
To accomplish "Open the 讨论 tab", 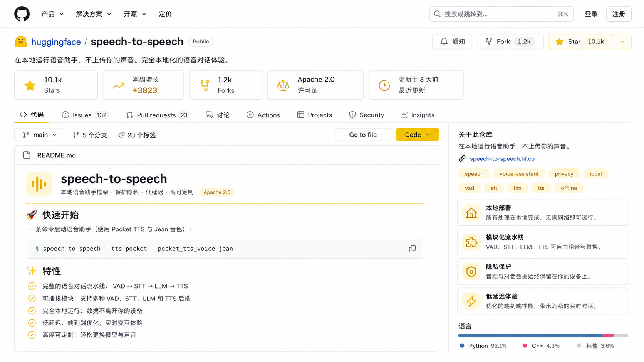I will tap(218, 115).
